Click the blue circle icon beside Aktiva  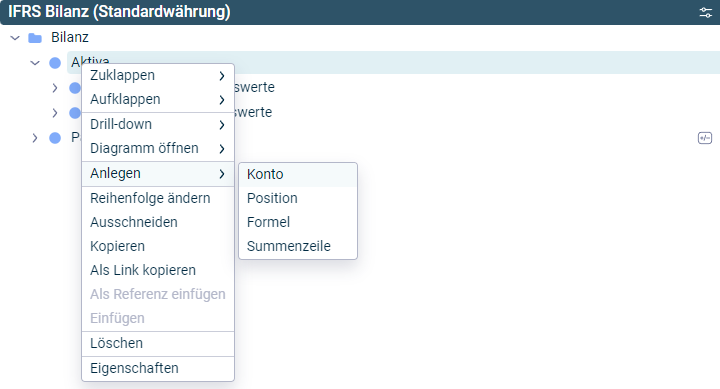pos(55,63)
